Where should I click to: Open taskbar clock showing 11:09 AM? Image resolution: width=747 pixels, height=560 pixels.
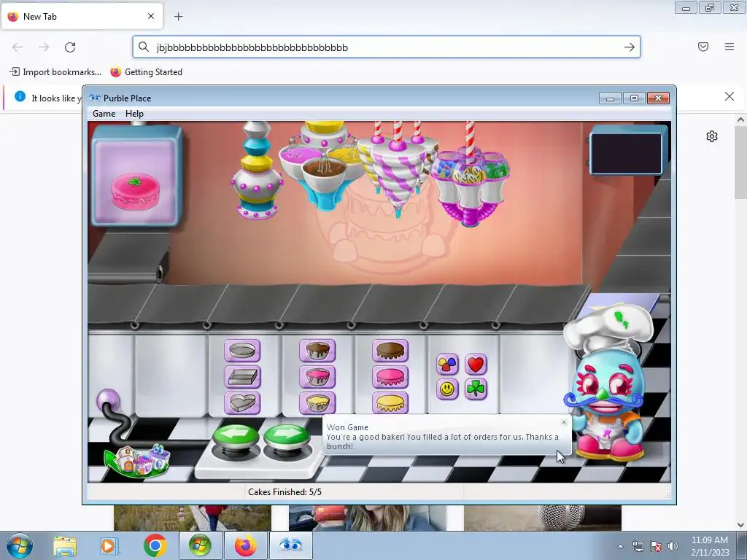[710, 546]
